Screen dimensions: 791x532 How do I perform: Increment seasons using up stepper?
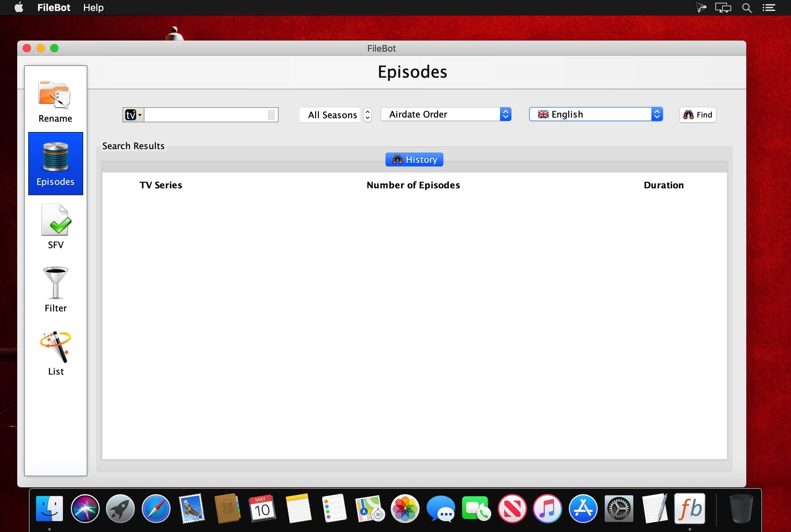367,111
